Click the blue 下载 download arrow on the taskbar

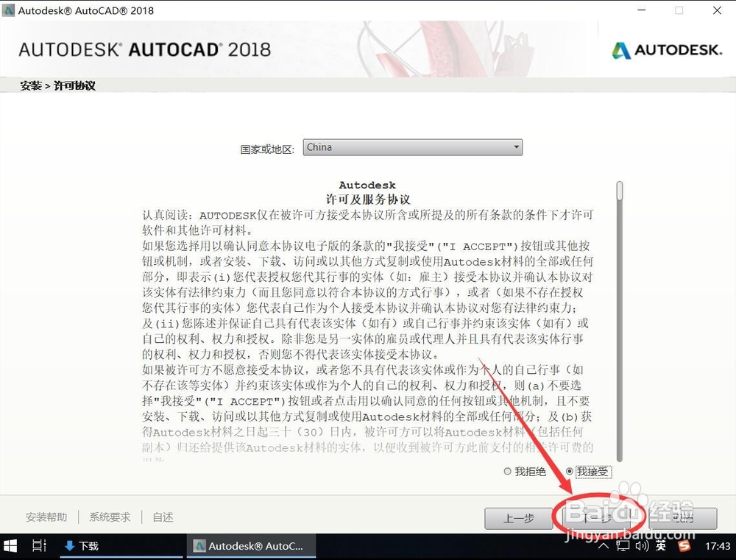80,546
